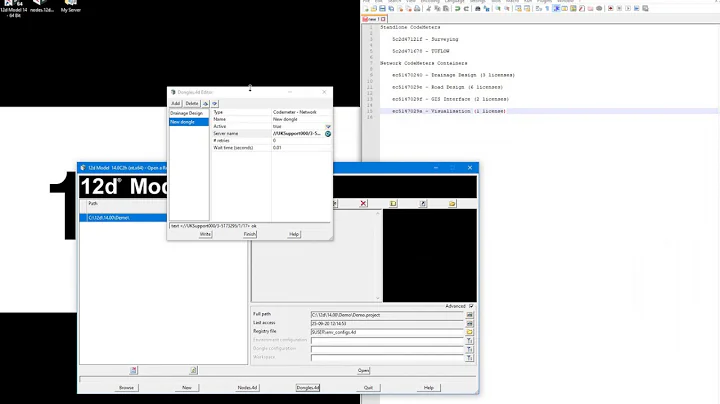Image resolution: width=720 pixels, height=404 pixels.
Task: Click the Browse button
Action: (126, 388)
